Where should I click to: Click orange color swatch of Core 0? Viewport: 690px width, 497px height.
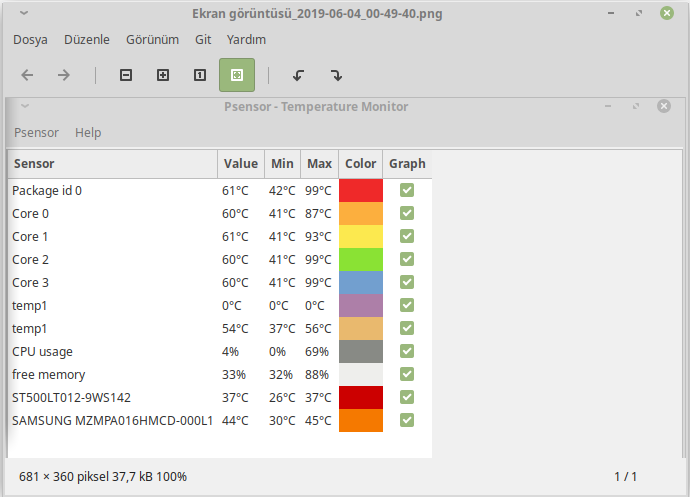click(361, 214)
